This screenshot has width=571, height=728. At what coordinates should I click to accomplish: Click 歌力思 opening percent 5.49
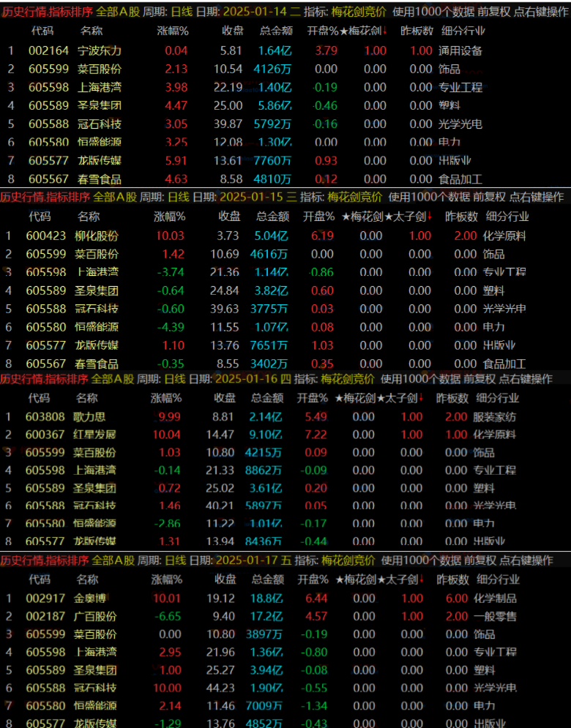point(316,417)
